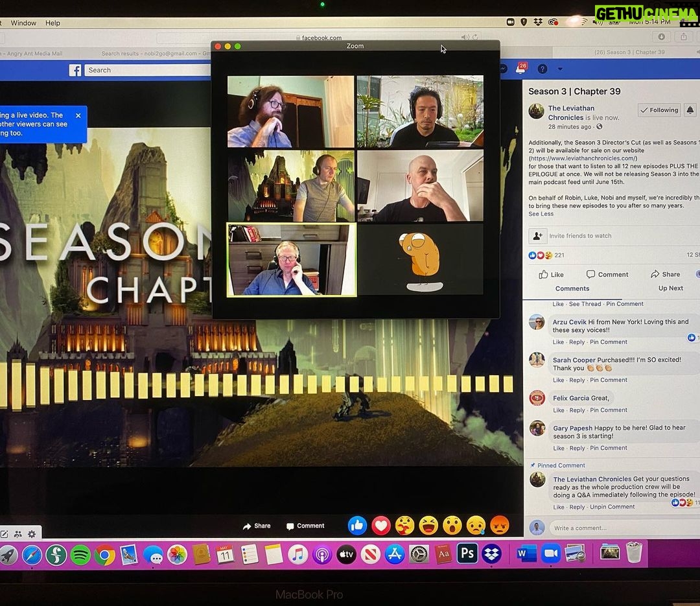Open System Preferences gear in the dock
Image resolution: width=700 pixels, height=606 pixels.
click(419, 554)
